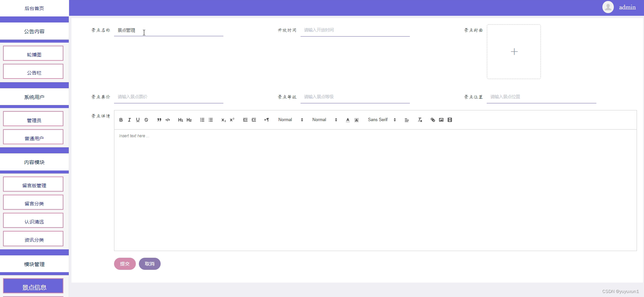644x297 pixels.
Task: Click the admin user avatar
Action: coord(608,7)
